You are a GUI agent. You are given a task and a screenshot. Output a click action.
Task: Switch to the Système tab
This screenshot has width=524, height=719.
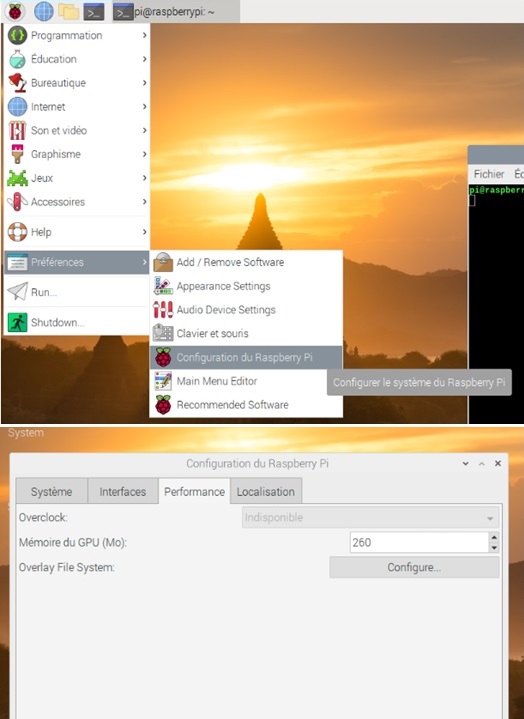[51, 492]
